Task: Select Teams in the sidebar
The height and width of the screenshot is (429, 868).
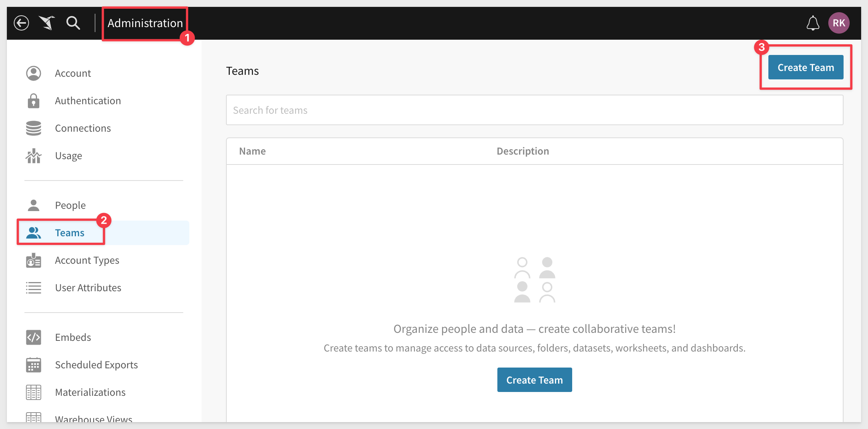Action: [x=69, y=233]
